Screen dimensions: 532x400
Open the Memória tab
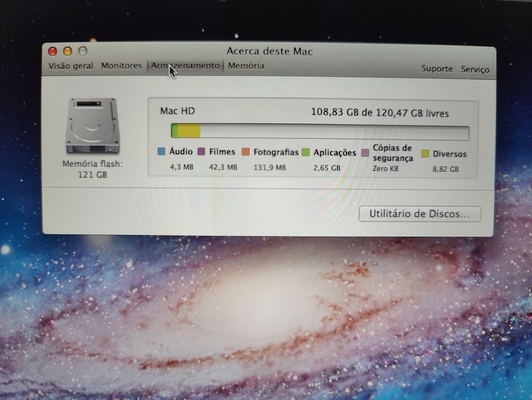[x=246, y=66]
